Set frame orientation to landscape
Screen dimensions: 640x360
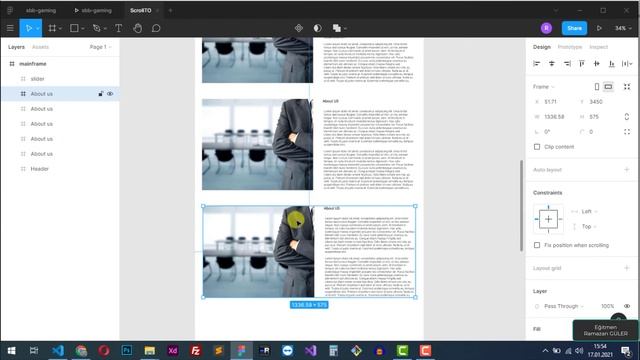pyautogui.click(x=608, y=87)
